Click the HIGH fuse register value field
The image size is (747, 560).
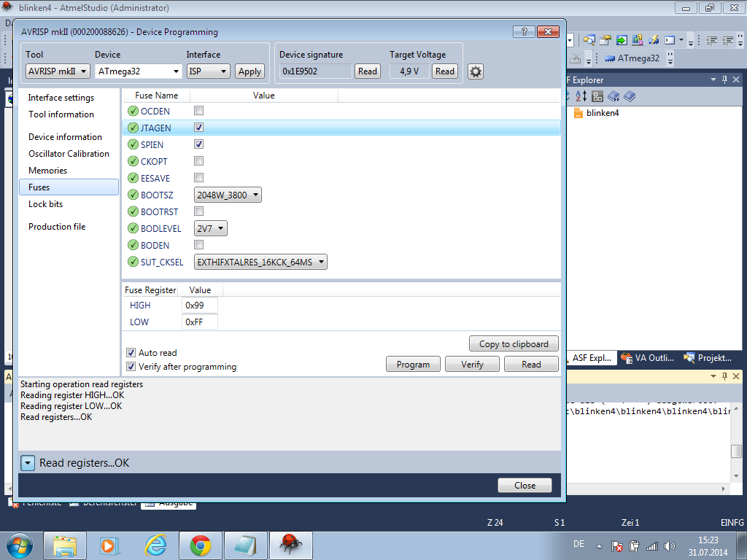tap(200, 306)
